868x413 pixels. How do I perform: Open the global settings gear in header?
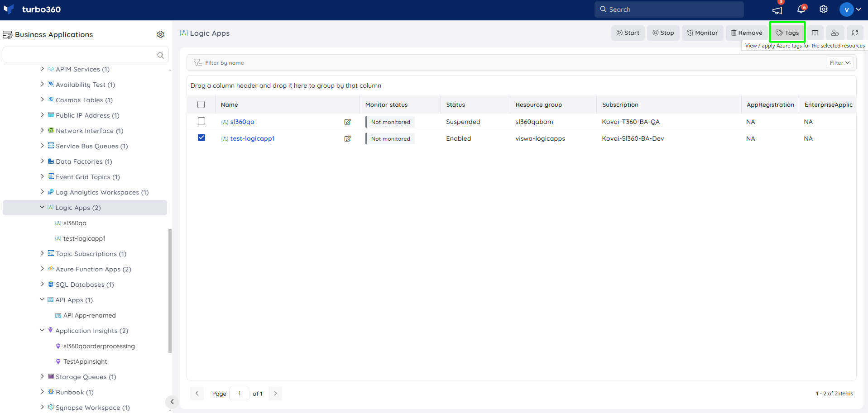(x=824, y=9)
